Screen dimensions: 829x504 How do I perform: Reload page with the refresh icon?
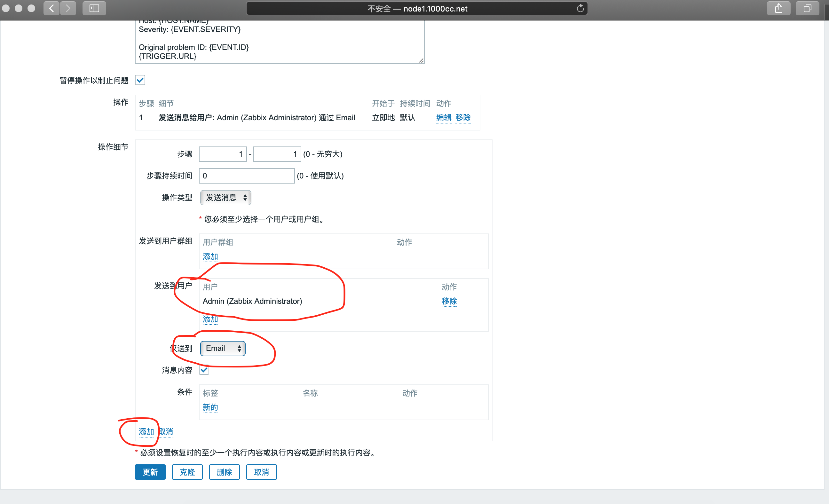(580, 8)
